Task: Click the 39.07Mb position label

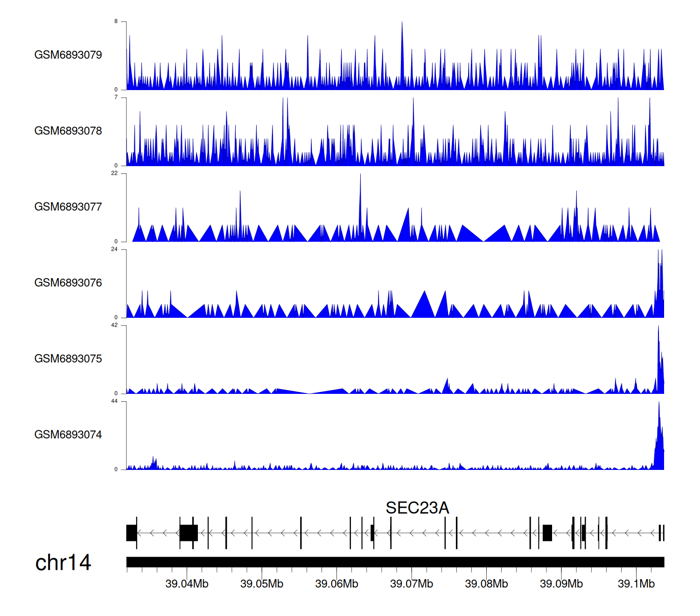Action: pos(412,584)
